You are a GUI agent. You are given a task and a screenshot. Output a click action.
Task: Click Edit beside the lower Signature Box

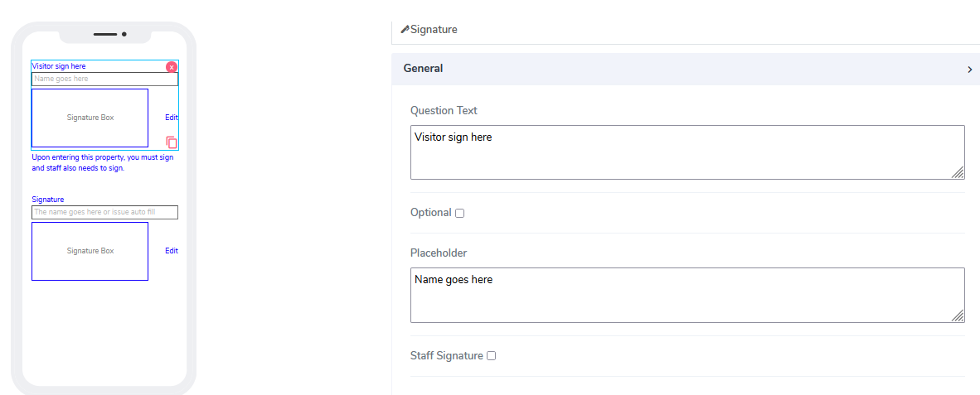(172, 251)
